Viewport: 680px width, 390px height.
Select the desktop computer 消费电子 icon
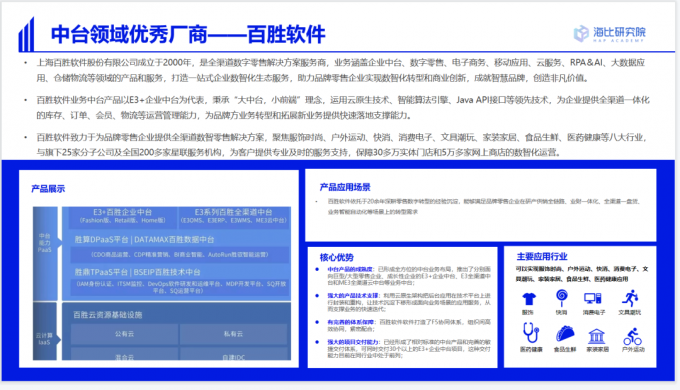592,298
